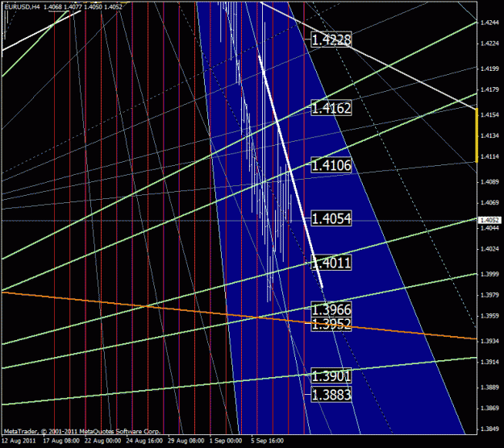Click the 1.3934 price axis value
The image size is (504, 448).
(x=489, y=341)
